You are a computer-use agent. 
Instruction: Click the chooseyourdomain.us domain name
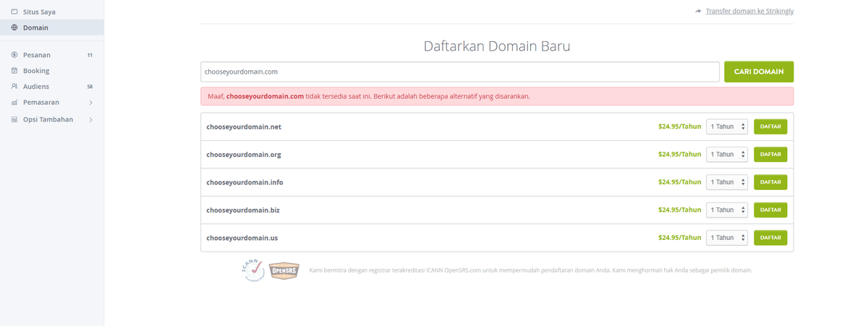pyautogui.click(x=242, y=237)
